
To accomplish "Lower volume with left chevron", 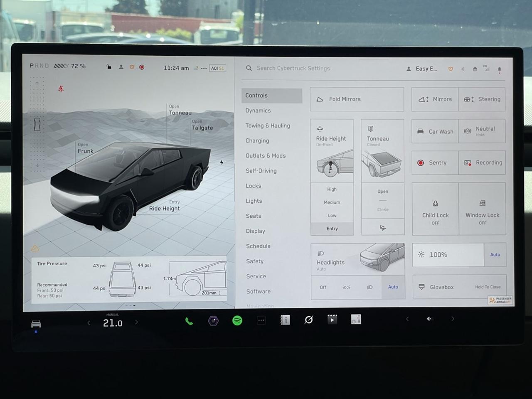I will coord(407,319).
